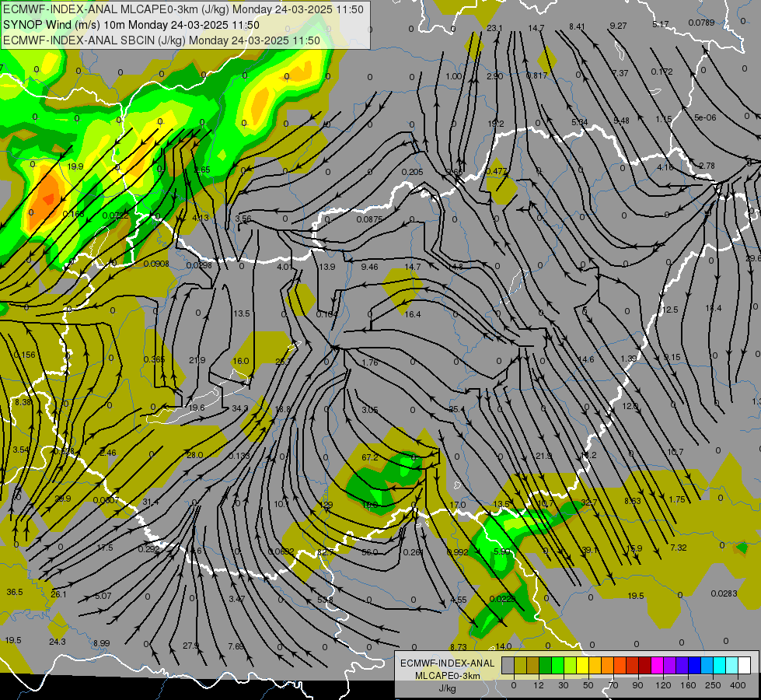This screenshot has height=700, width=761.
Task: Click the map value '31.4'
Action: (x=151, y=502)
